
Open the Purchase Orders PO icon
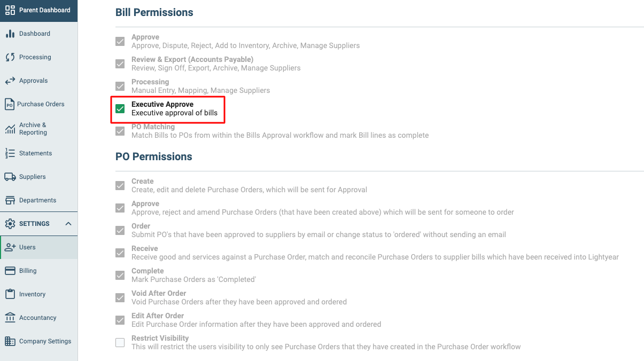click(x=10, y=104)
